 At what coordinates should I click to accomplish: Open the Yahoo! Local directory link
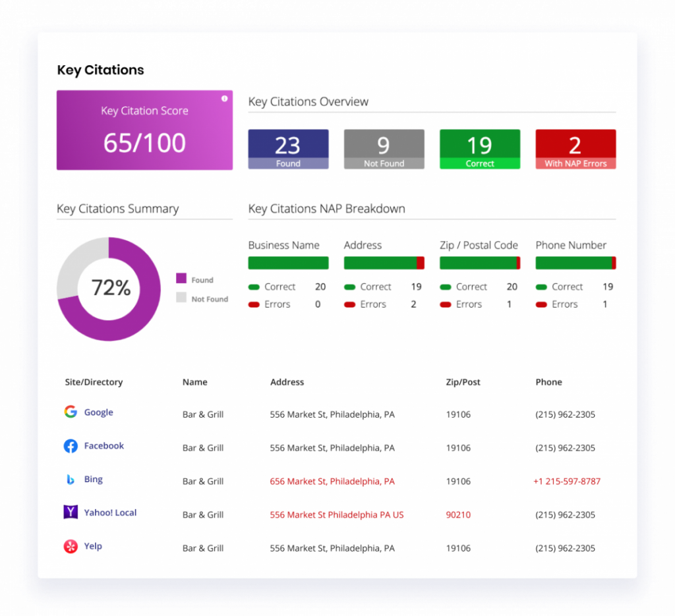(110, 513)
